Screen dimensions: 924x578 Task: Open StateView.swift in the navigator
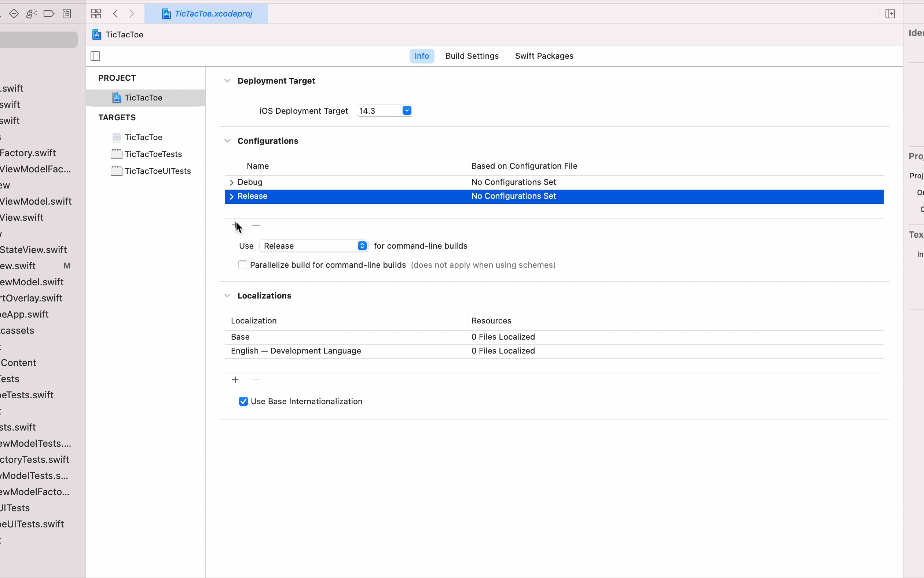pyautogui.click(x=34, y=250)
